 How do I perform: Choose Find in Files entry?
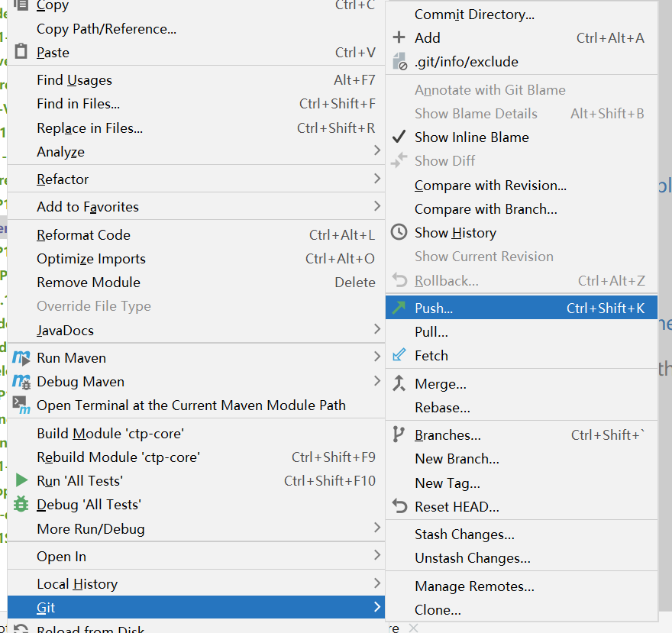click(x=78, y=104)
